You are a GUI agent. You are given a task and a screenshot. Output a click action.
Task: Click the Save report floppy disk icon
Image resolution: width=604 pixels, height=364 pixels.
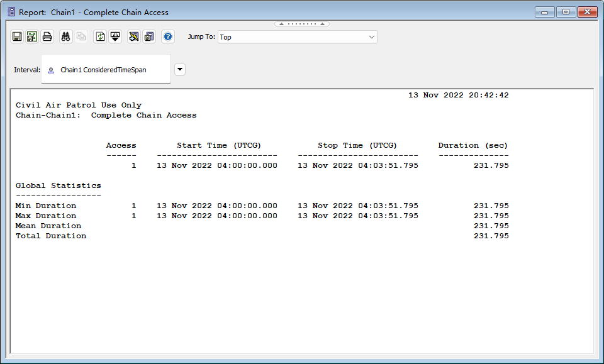point(17,36)
